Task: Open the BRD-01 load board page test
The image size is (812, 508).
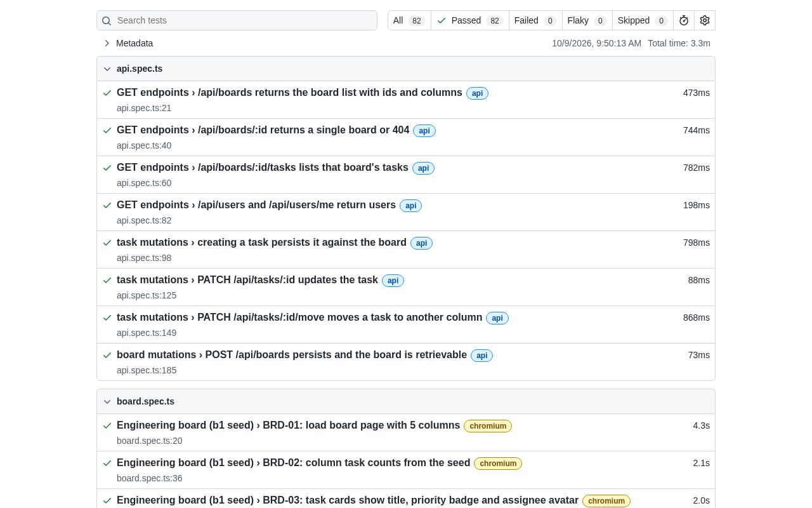Action: point(289,425)
